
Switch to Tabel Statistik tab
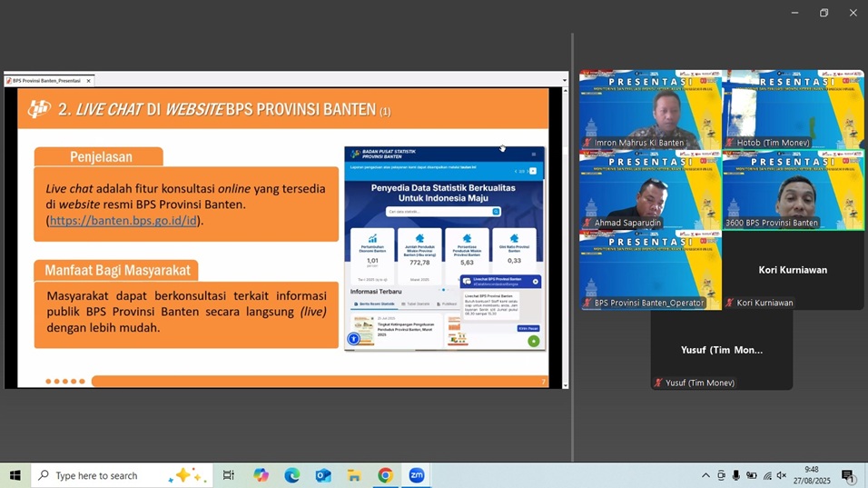tap(416, 304)
